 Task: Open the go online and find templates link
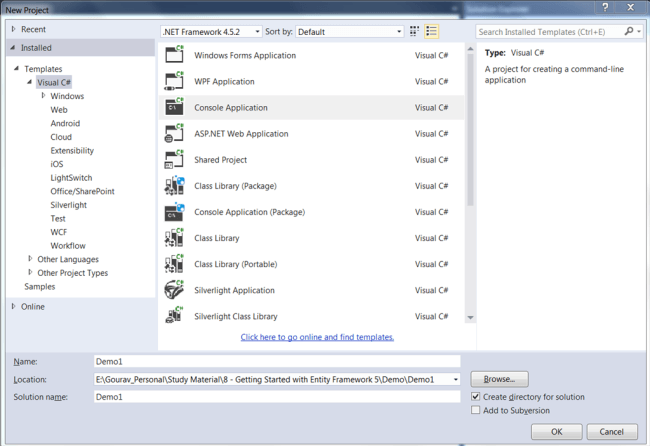coord(317,337)
